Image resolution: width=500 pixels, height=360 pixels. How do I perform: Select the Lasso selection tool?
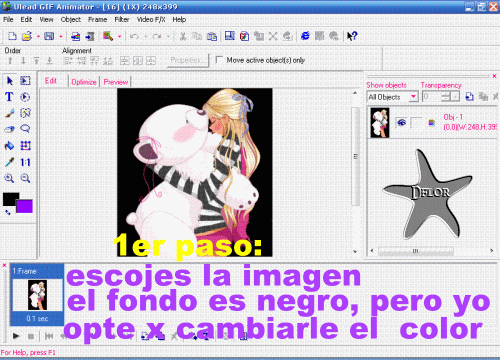[25, 129]
